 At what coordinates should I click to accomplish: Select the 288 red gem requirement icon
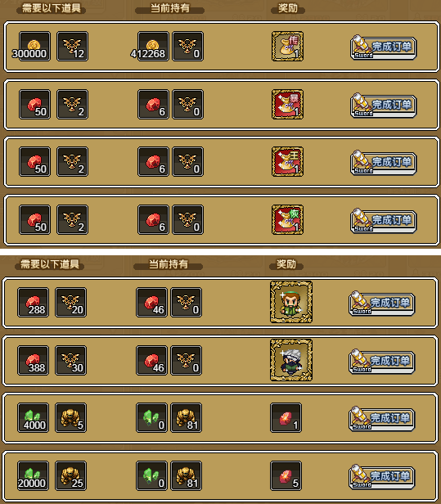click(x=33, y=303)
